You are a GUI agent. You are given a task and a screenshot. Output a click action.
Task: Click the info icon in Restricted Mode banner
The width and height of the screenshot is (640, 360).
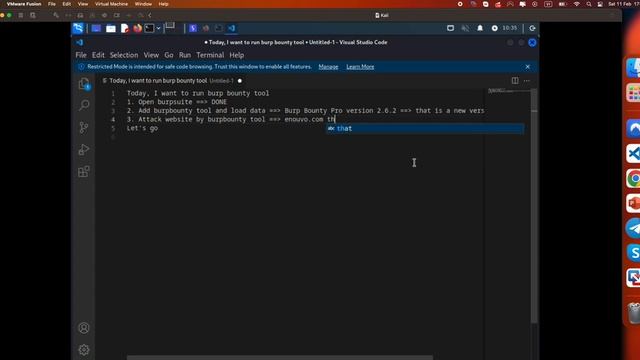81,67
